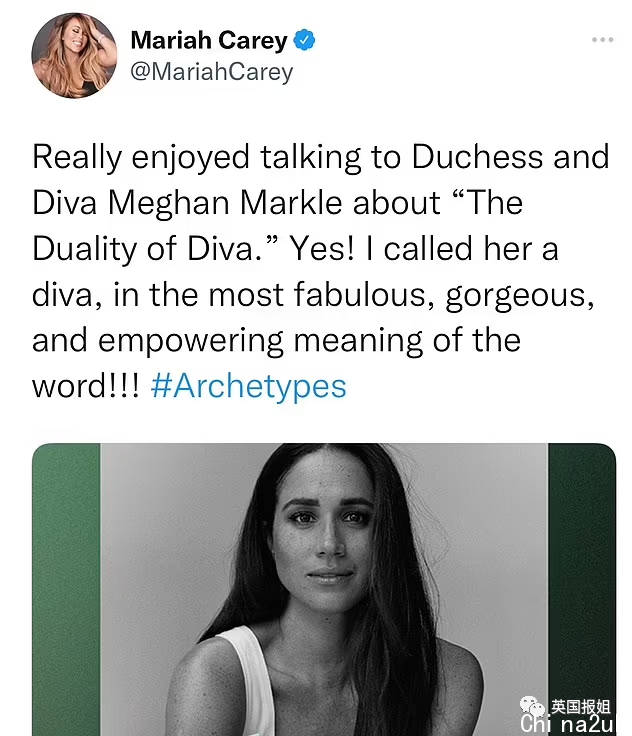Click the blue verified badge

point(306,41)
